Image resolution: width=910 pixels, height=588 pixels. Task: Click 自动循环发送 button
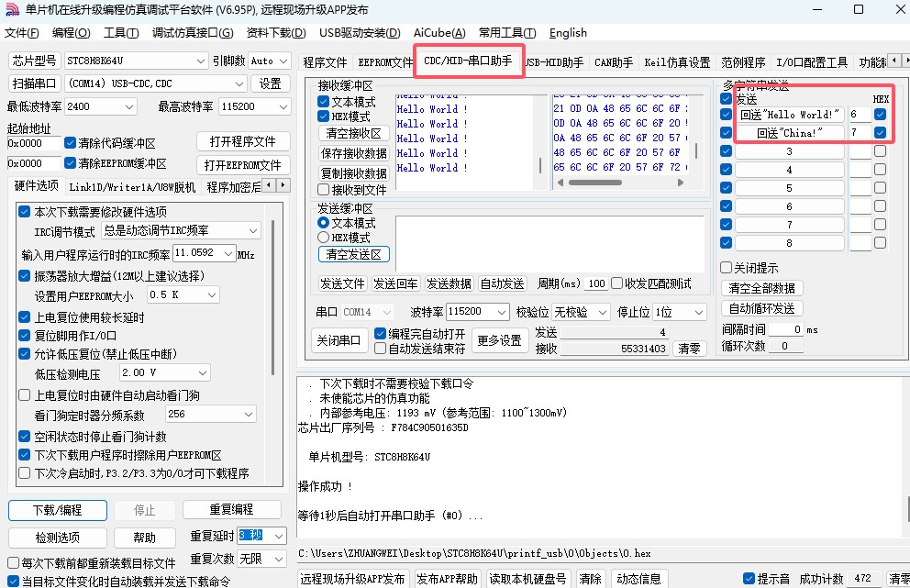[x=761, y=308]
